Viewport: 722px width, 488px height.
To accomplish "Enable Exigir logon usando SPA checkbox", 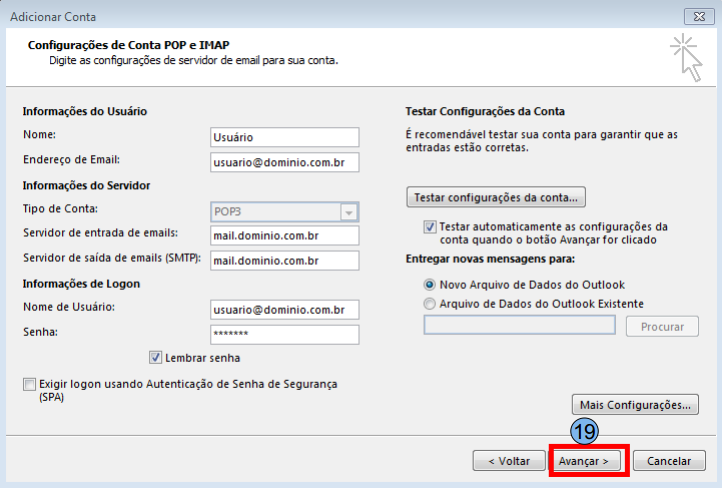I will (x=29, y=384).
